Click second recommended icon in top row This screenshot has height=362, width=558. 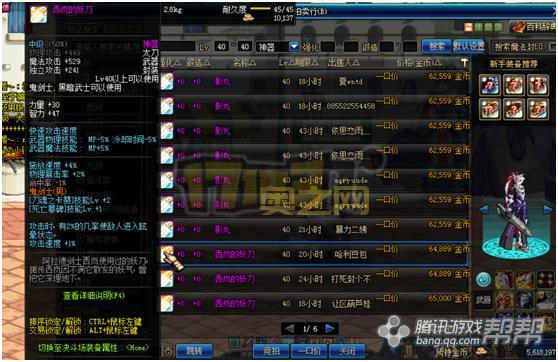[x=514, y=85]
